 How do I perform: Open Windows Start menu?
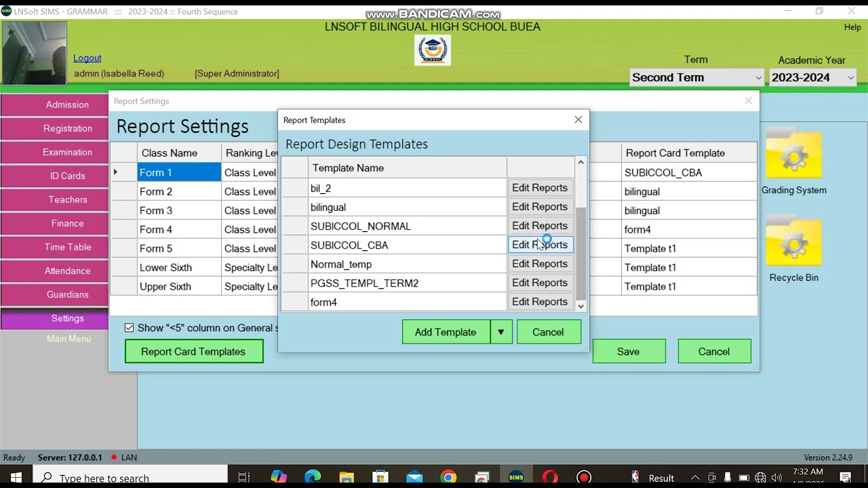(x=16, y=477)
